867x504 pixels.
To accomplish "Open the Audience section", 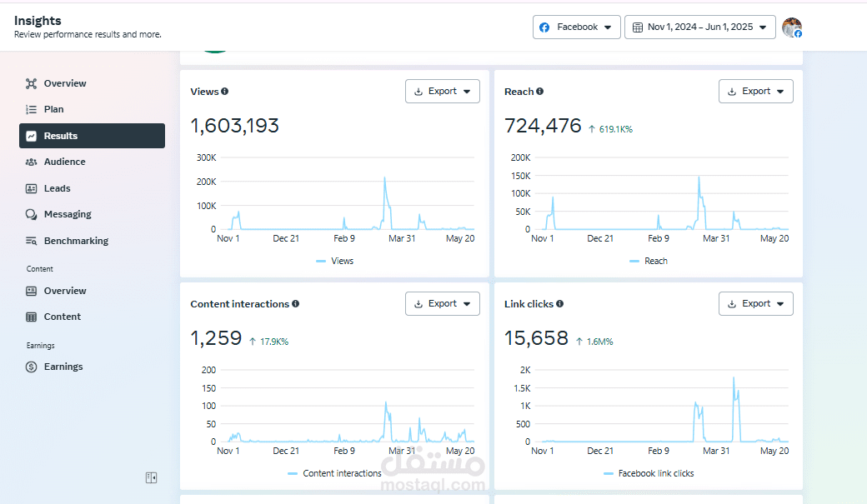I will click(x=92, y=162).
